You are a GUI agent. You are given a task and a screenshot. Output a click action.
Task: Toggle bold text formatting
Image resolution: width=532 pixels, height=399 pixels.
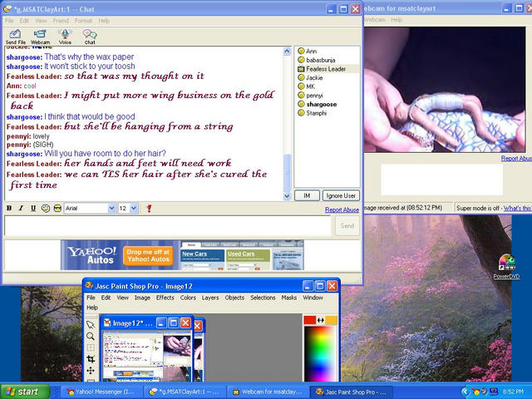[9, 208]
